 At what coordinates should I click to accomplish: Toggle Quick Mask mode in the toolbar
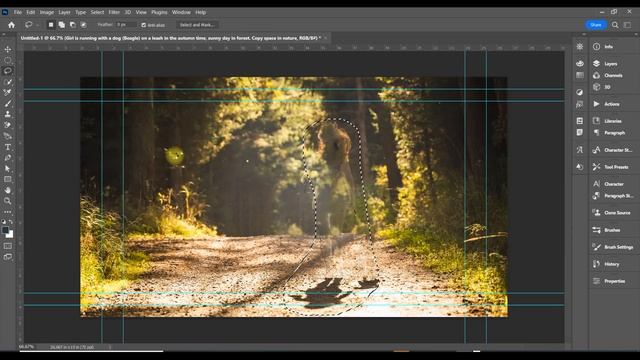pos(8,246)
